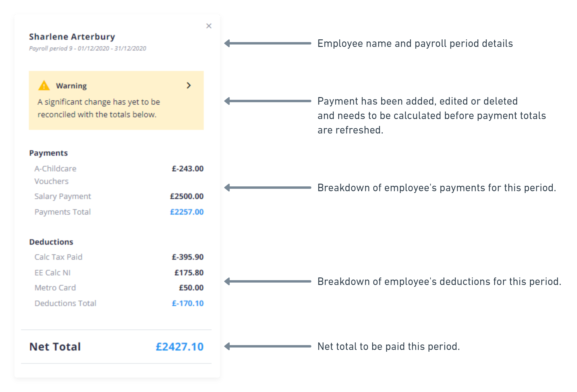
Task: Click the arrow pointing at the Warning box
Action: pyautogui.click(x=268, y=101)
